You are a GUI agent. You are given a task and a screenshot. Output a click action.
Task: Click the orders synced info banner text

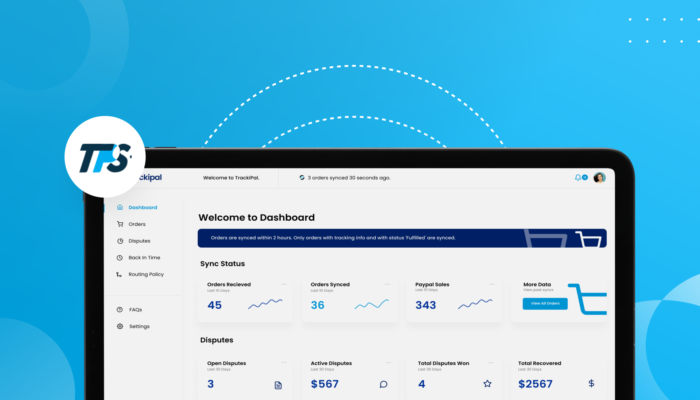(x=333, y=238)
